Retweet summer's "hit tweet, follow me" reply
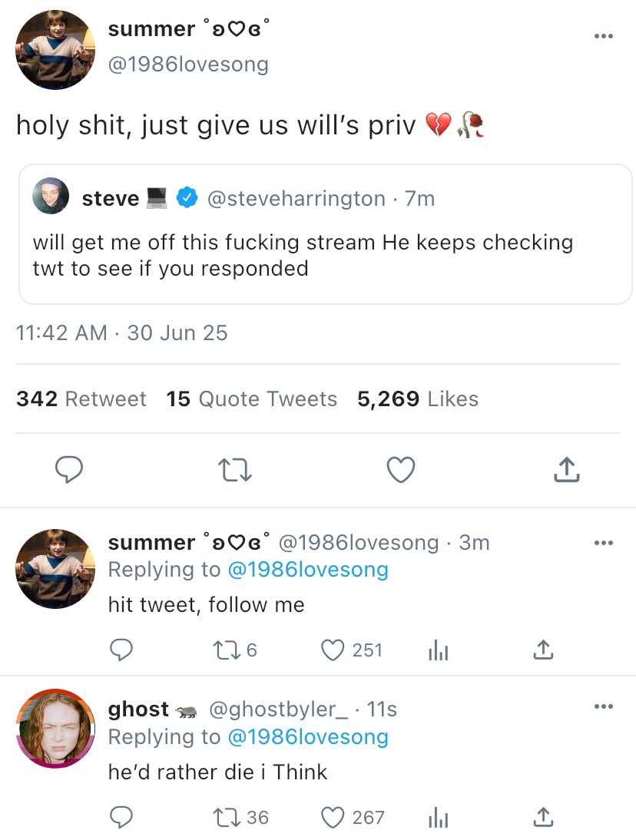This screenshot has height=840, width=636. coord(227,650)
